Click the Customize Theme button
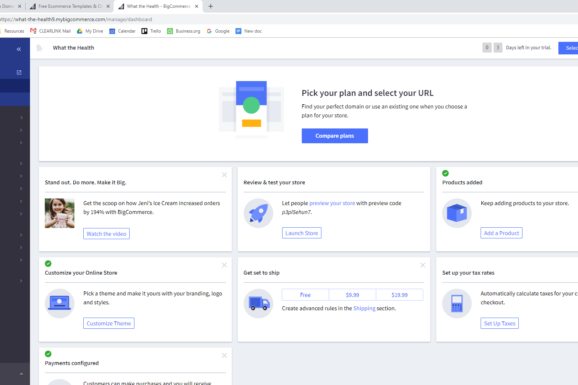The height and width of the screenshot is (385, 578). point(109,323)
